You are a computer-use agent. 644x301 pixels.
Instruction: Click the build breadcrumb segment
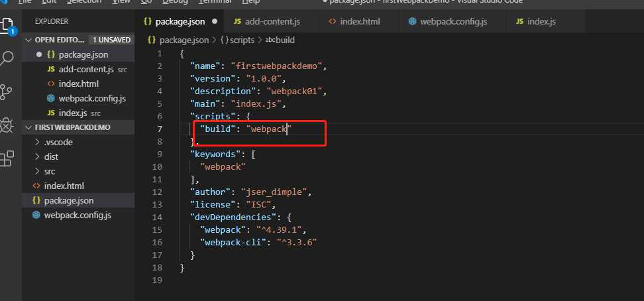[x=285, y=40]
